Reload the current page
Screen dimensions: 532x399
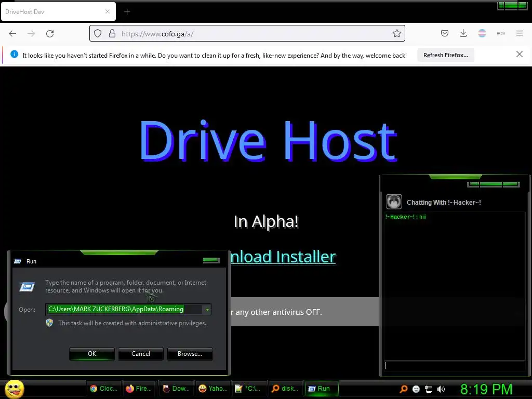50,34
